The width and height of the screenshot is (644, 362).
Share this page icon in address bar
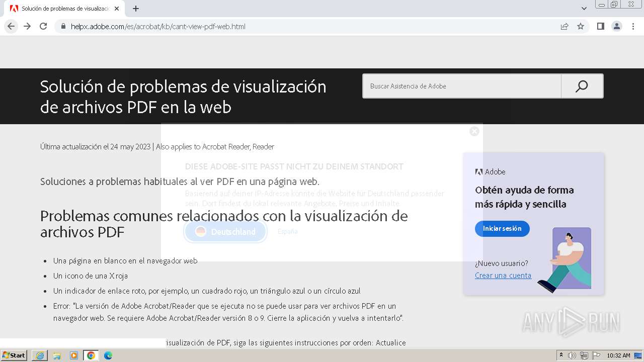pyautogui.click(x=565, y=26)
